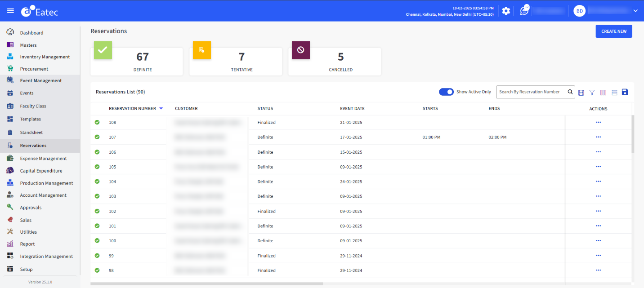Open actions menu for reservation 99
644x288 pixels.
[598, 256]
